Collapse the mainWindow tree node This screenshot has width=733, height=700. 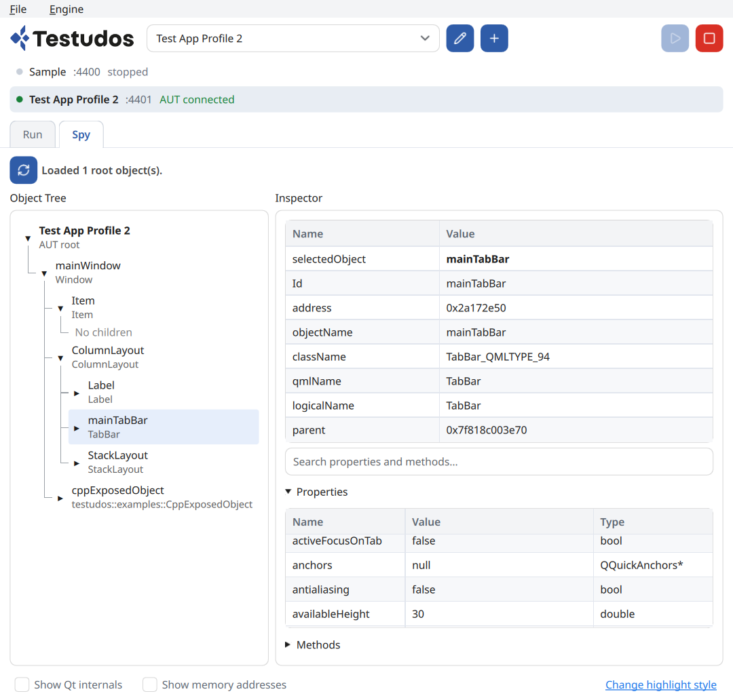pos(44,273)
